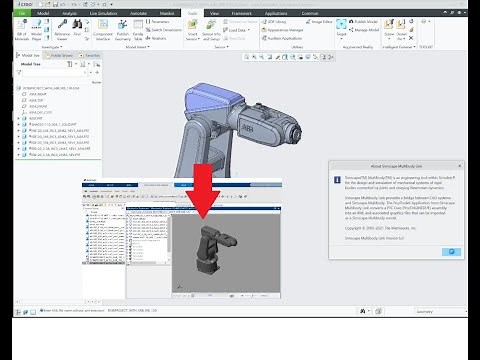
Task: Expand the 3HAC solid part node
Action: point(19,124)
